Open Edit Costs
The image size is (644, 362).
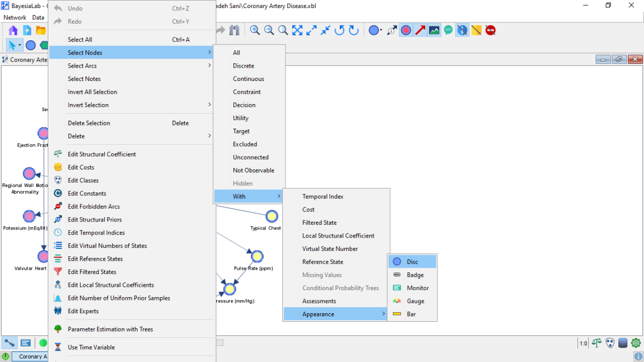click(x=132, y=167)
